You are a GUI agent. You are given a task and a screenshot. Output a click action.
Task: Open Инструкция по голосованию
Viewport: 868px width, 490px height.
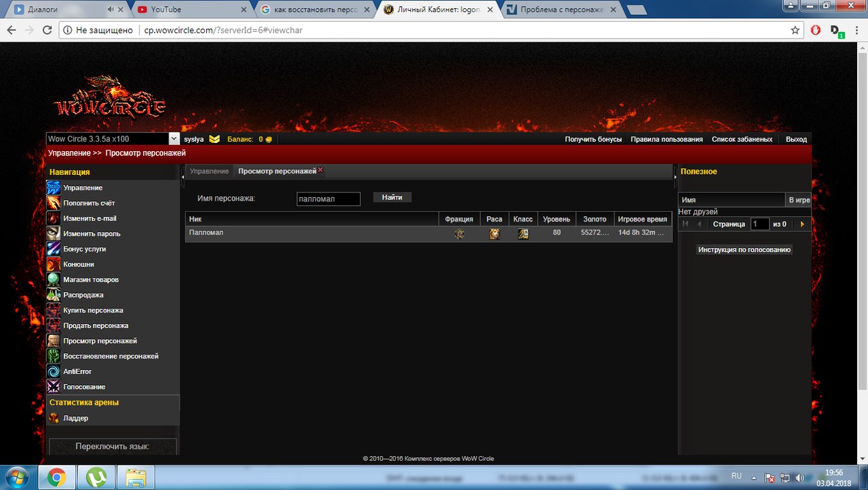point(744,249)
